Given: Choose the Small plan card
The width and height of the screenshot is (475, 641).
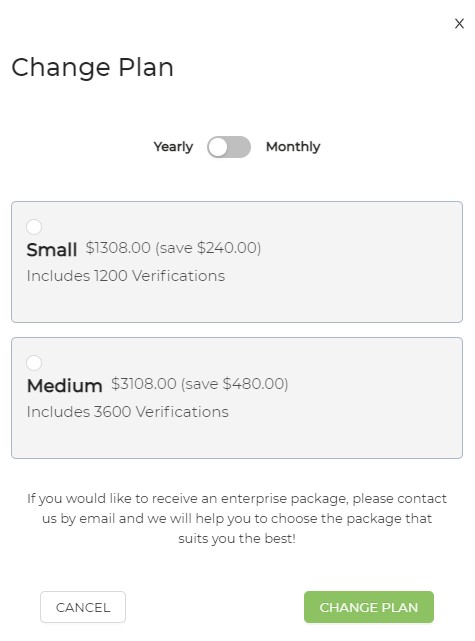Looking at the screenshot, I should pyautogui.click(x=237, y=262).
